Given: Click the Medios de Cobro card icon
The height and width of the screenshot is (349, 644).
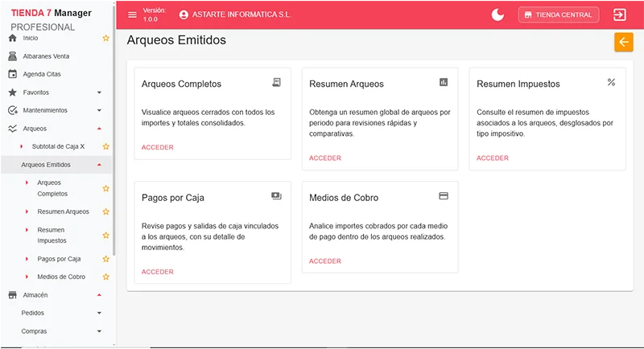Looking at the screenshot, I should (x=444, y=196).
